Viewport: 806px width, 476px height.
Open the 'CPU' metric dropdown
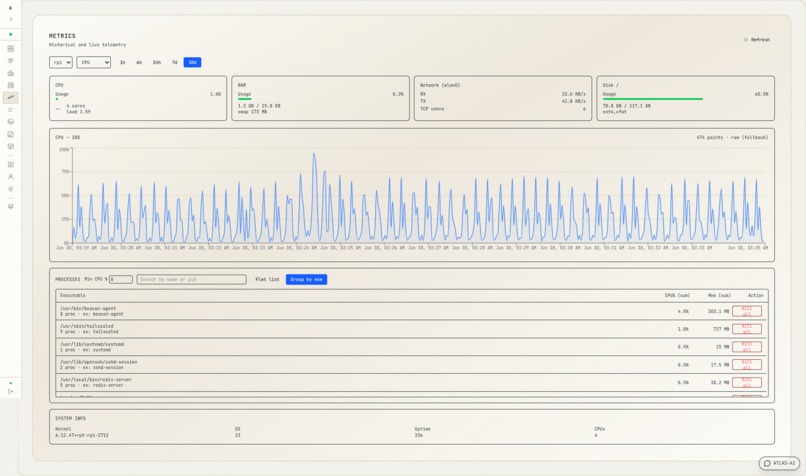[x=94, y=62]
